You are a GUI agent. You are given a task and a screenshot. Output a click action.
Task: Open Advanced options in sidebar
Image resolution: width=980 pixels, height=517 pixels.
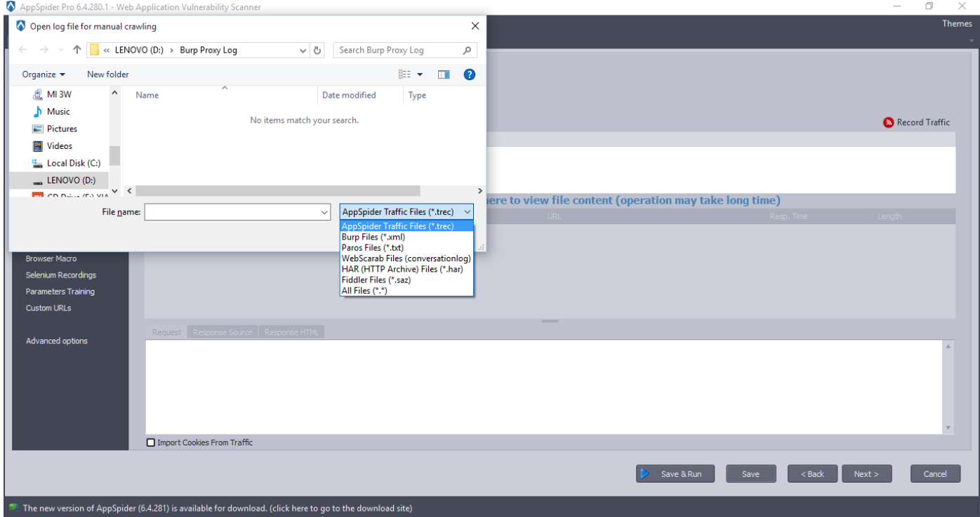[x=57, y=341]
